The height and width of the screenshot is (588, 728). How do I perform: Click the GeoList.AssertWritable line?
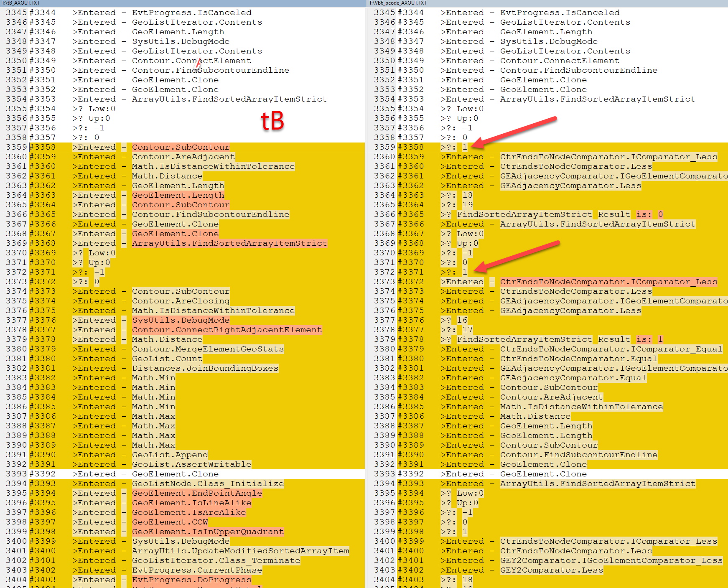click(x=191, y=464)
